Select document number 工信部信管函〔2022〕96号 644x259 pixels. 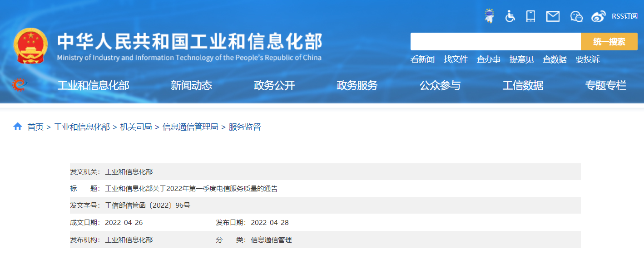[148, 205]
